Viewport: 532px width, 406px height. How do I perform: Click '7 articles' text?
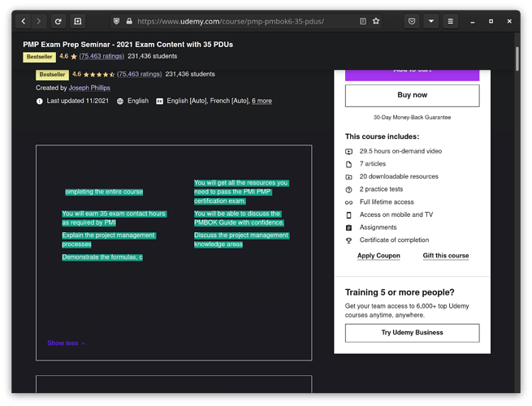[x=373, y=164]
